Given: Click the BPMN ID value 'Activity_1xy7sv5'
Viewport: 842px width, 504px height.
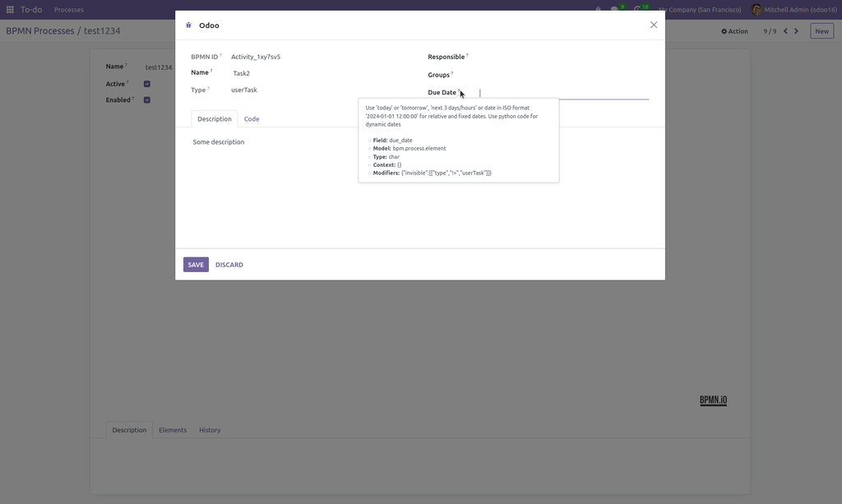Looking at the screenshot, I should coord(256,57).
